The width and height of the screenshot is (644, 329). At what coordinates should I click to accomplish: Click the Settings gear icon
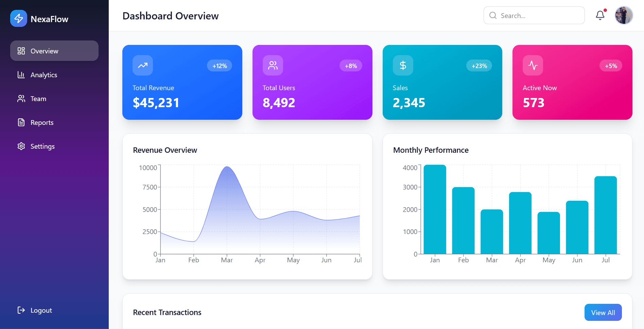tap(21, 146)
